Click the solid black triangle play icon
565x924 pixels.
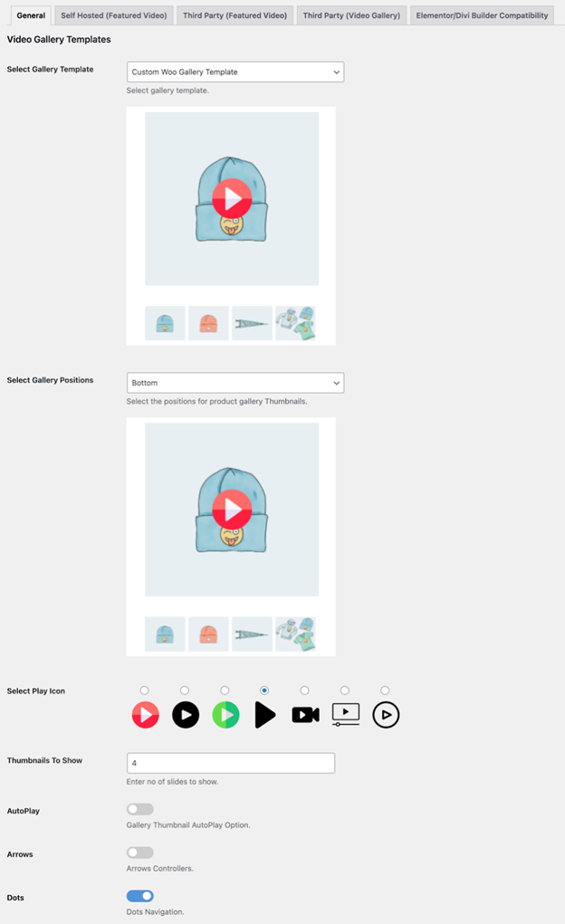264,715
